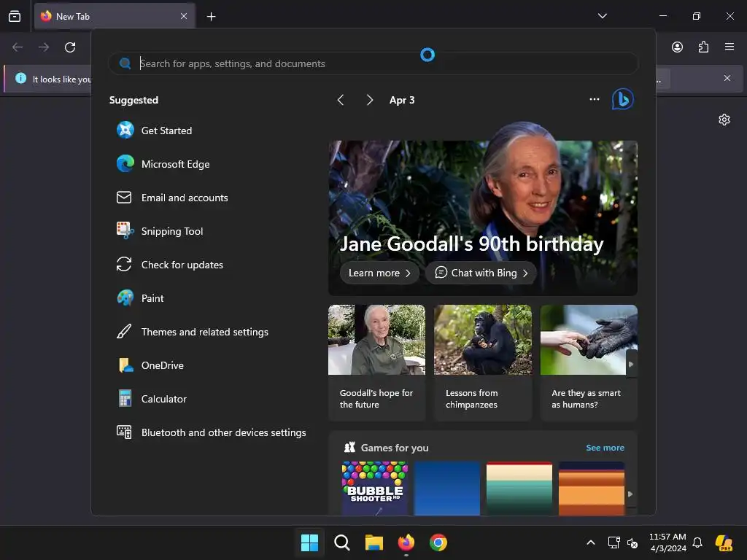Click the volume muted tray icon
The image size is (747, 560).
(x=632, y=542)
